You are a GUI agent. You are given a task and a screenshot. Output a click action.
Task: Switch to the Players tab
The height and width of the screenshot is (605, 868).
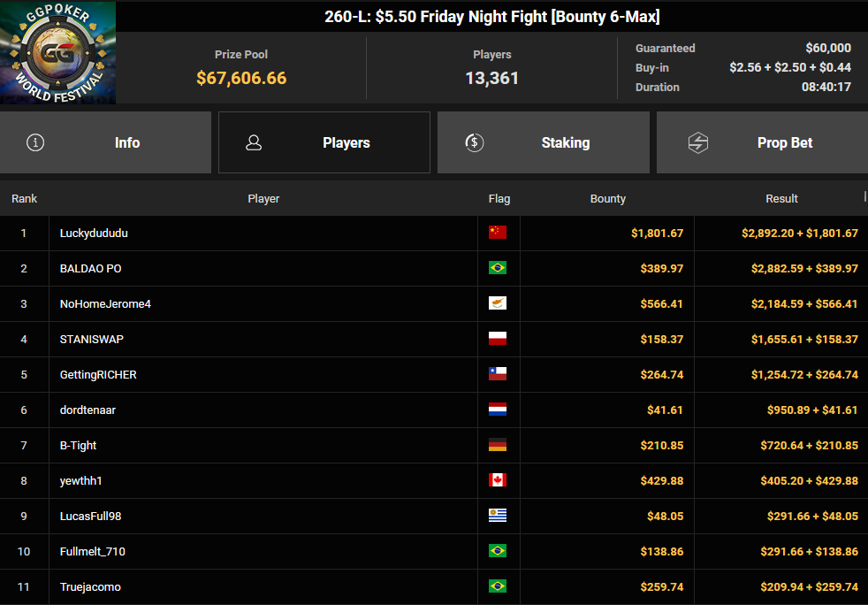pos(324,142)
